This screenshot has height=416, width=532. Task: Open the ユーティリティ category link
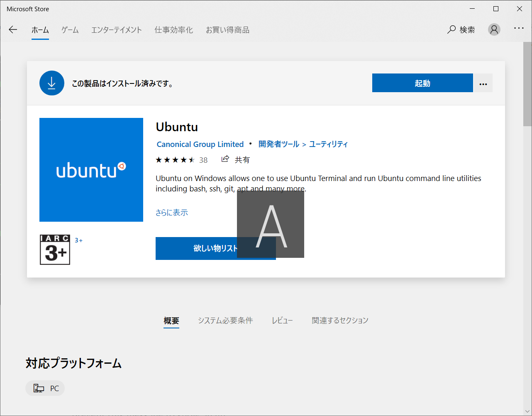click(329, 144)
